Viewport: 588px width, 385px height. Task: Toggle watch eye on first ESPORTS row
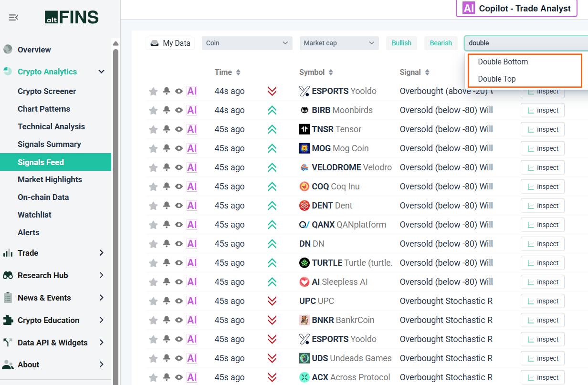coord(179,91)
